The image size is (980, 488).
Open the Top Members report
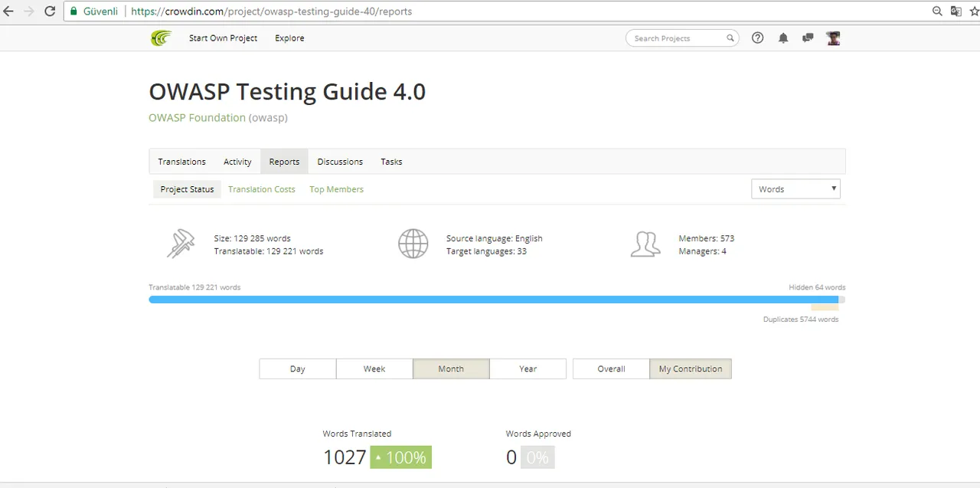[x=336, y=189]
